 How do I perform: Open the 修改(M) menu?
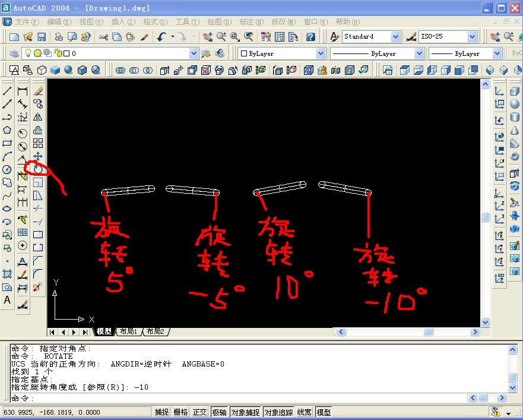point(284,22)
